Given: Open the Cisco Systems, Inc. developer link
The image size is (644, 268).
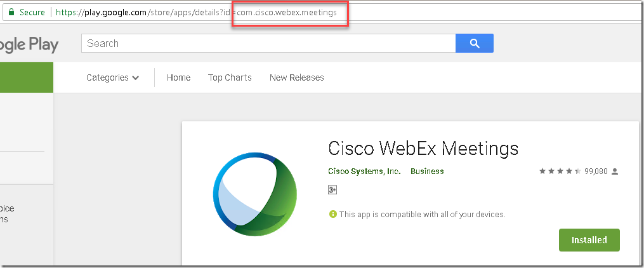Looking at the screenshot, I should click(364, 171).
